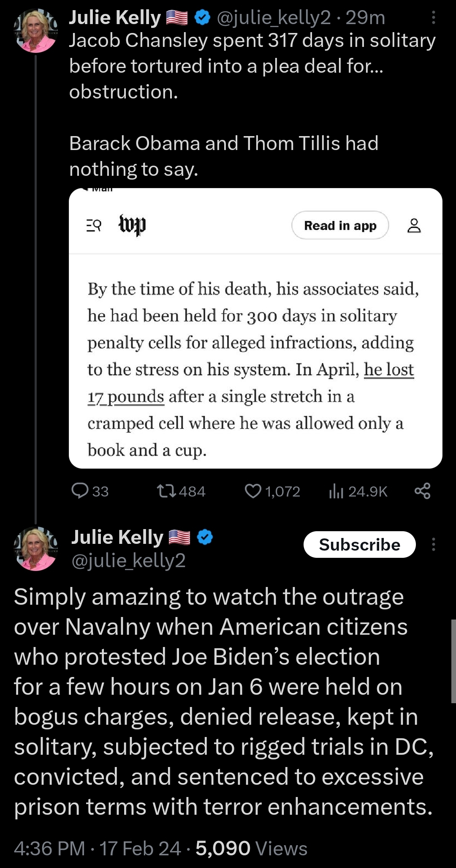Click the Washington Post logo
The image size is (456, 868).
[132, 225]
